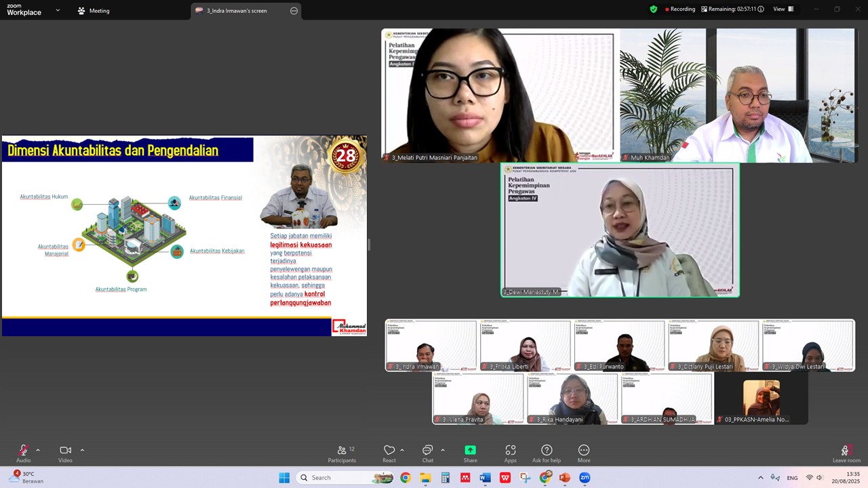Viewport: 868px width, 488px height.
Task: Open the Chat panel
Action: tap(428, 453)
